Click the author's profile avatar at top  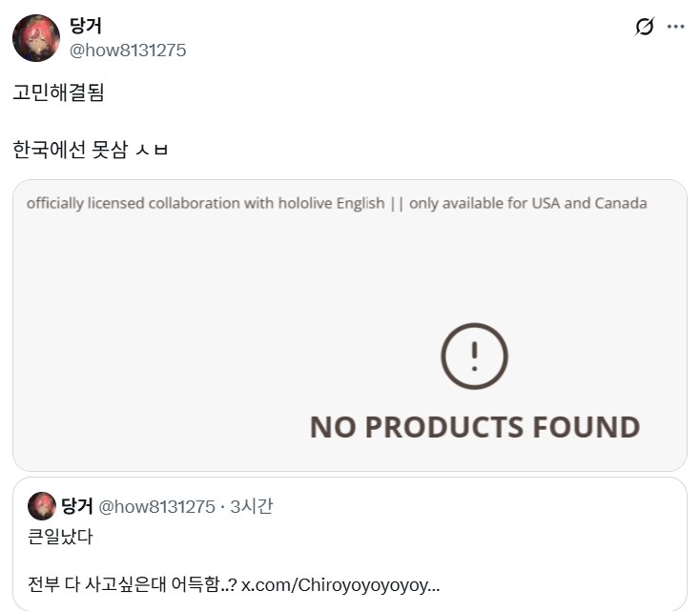pyautogui.click(x=36, y=38)
